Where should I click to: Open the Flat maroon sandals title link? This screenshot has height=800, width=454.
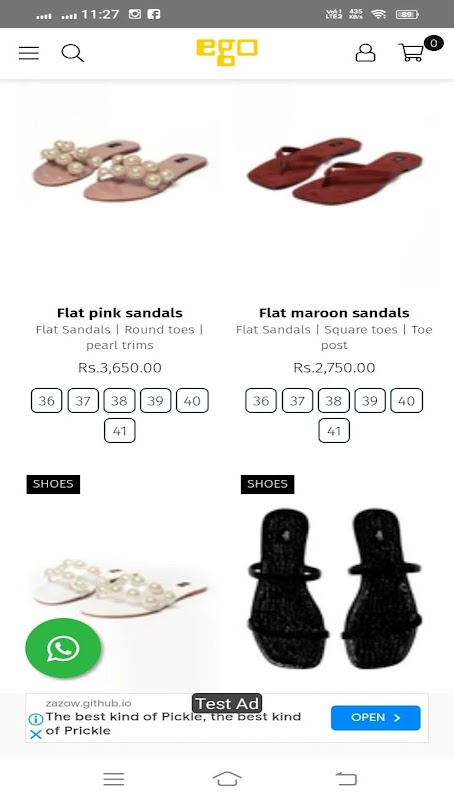[334, 313]
